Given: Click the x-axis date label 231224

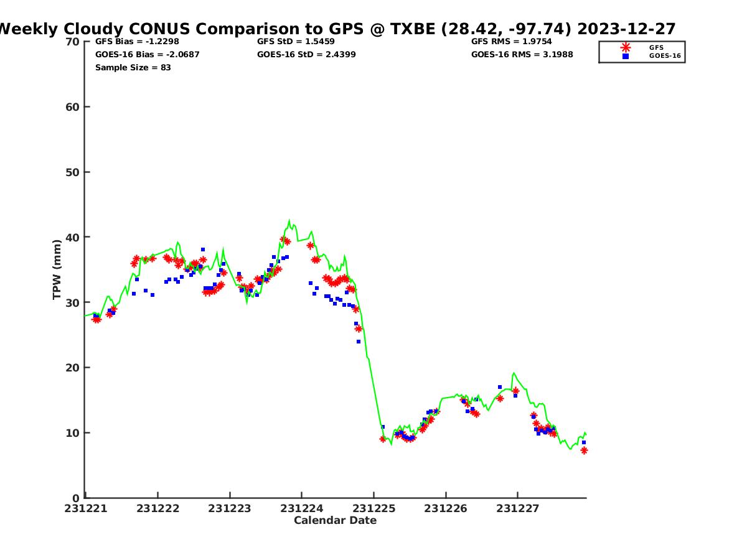Looking at the screenshot, I should [x=302, y=509].
